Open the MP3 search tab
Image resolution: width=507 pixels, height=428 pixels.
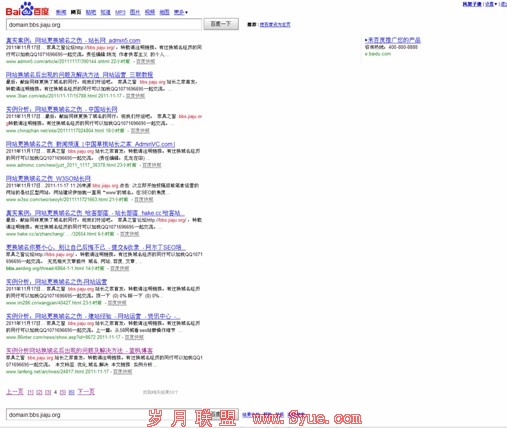pyautogui.click(x=120, y=12)
